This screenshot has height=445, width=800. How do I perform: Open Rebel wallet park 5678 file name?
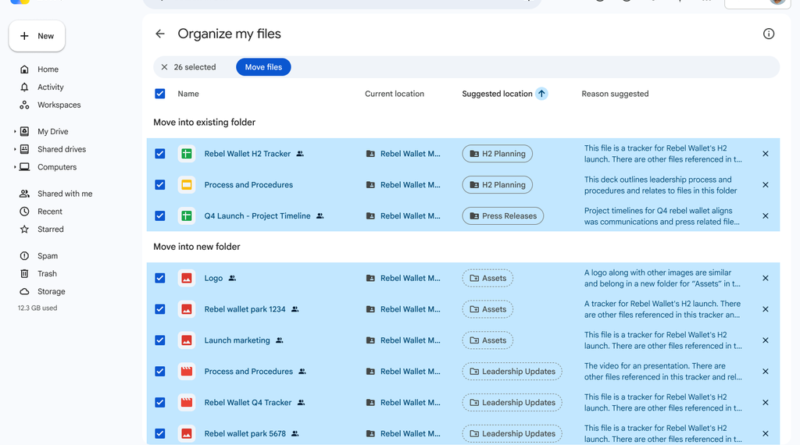tap(245, 434)
